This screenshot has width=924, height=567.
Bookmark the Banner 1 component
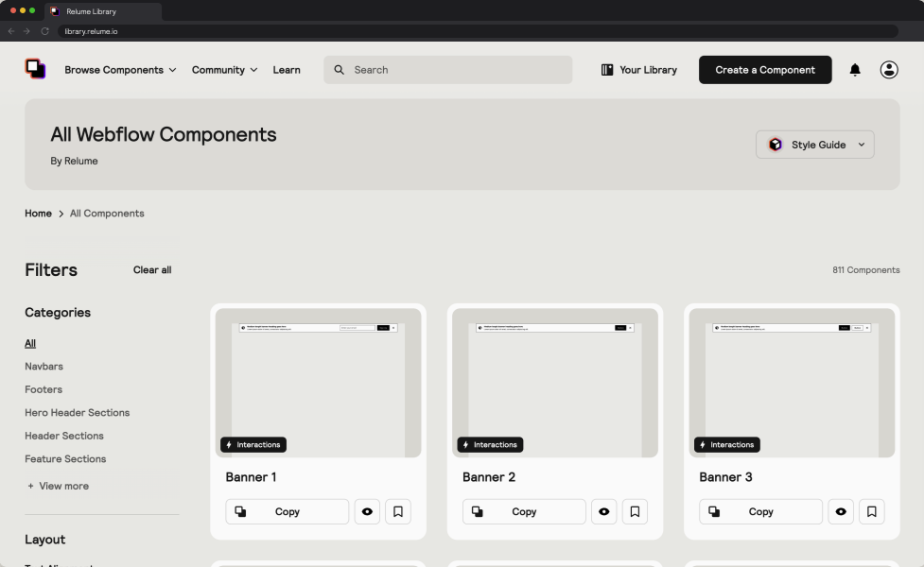398,511
